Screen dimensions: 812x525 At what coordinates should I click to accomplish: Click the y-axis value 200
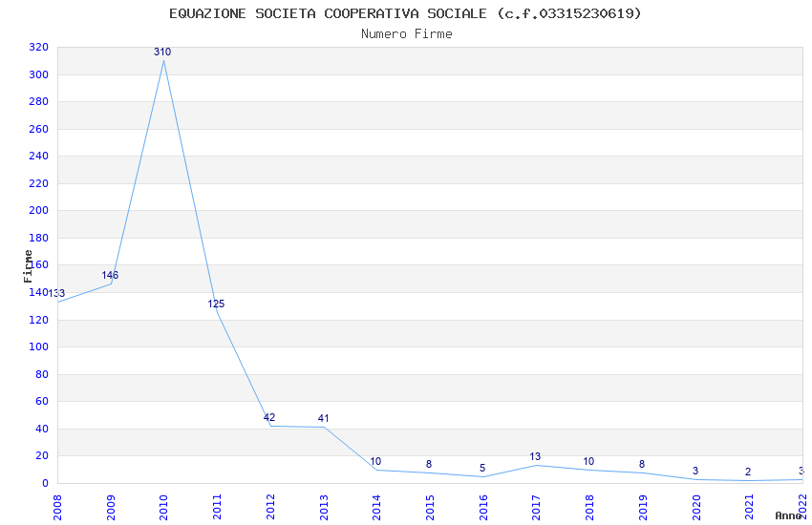[x=39, y=210]
